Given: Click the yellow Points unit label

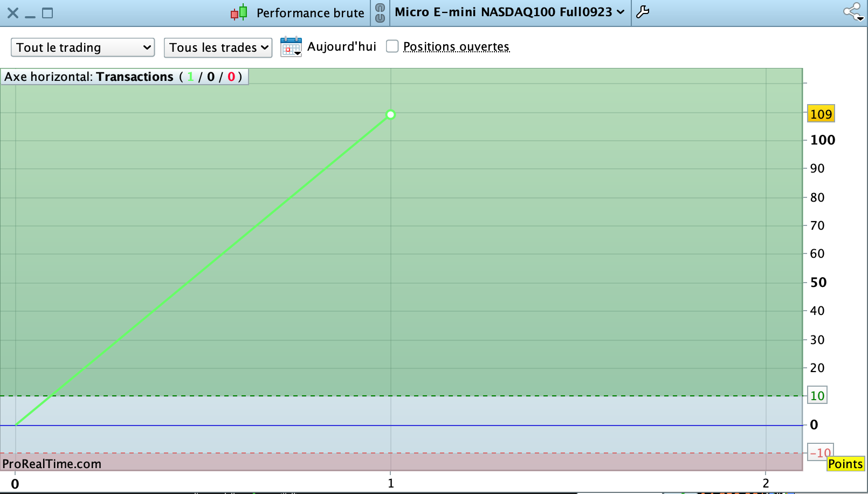Looking at the screenshot, I should point(845,464).
